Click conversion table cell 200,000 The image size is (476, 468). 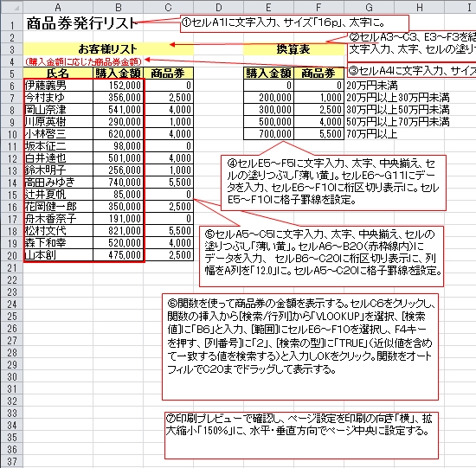point(268,98)
